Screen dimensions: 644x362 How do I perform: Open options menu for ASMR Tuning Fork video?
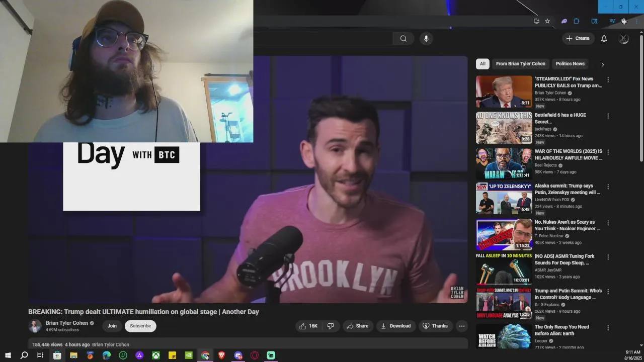[x=608, y=257]
